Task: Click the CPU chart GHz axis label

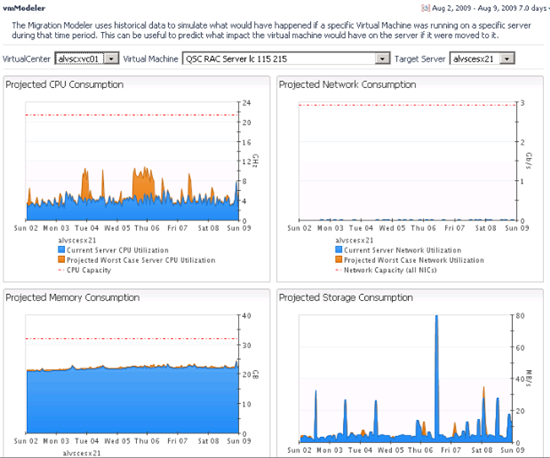Action: pos(256,160)
